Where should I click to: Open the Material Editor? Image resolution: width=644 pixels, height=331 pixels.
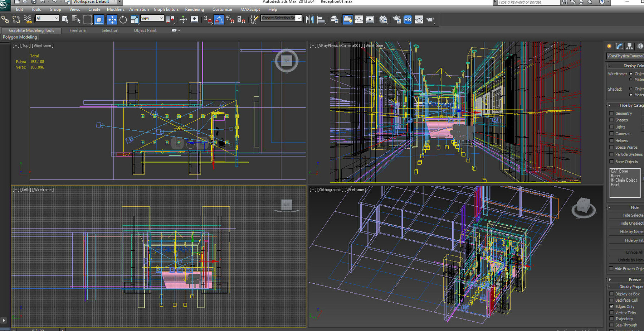[x=383, y=20]
